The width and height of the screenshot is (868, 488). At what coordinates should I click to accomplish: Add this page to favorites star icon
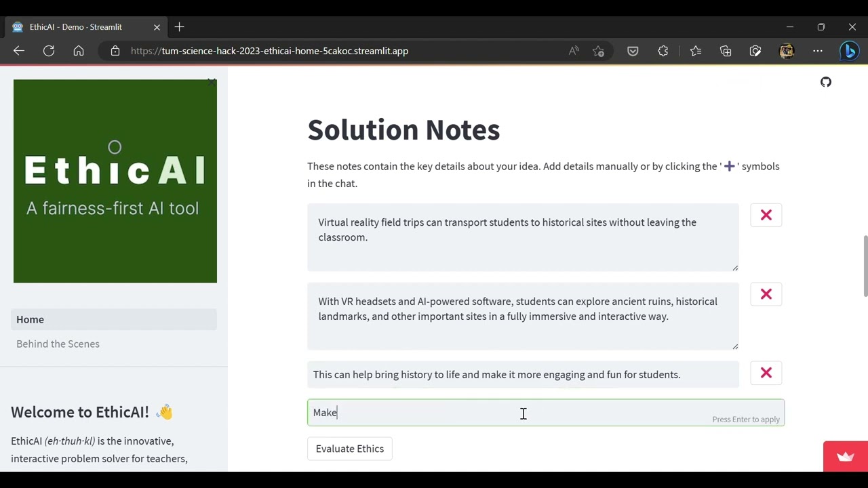tap(598, 51)
